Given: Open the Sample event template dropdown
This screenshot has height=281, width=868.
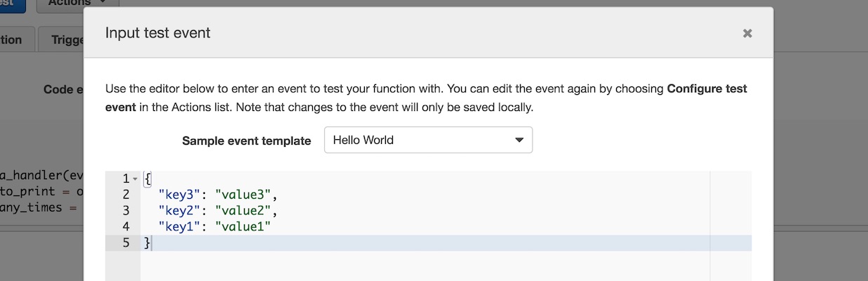Looking at the screenshot, I should [428, 140].
